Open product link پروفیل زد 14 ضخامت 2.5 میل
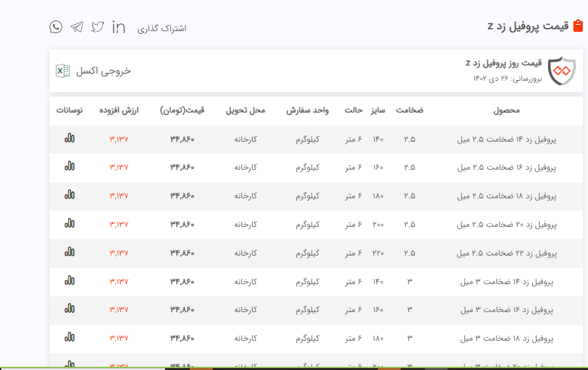 click(507, 139)
